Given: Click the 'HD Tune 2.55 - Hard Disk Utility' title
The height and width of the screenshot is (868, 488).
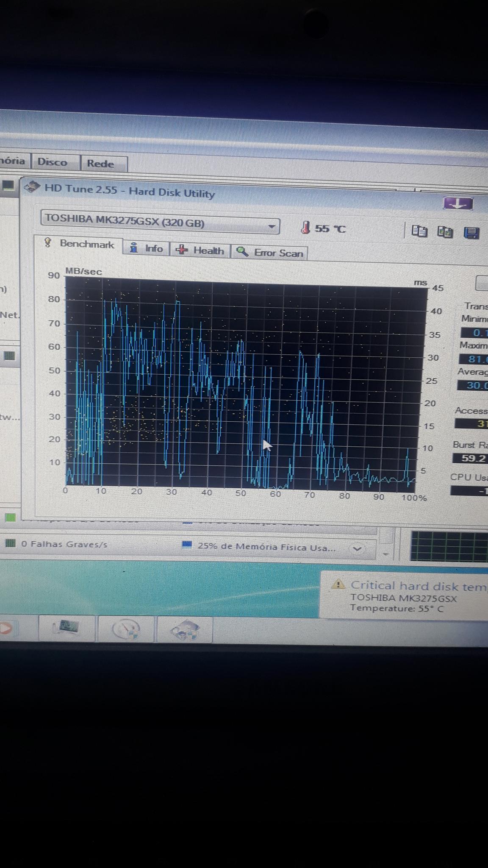Looking at the screenshot, I should click(x=130, y=191).
